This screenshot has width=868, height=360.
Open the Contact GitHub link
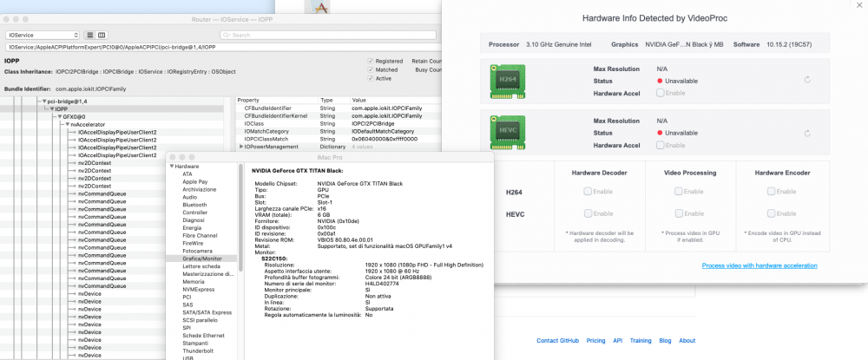(x=557, y=341)
